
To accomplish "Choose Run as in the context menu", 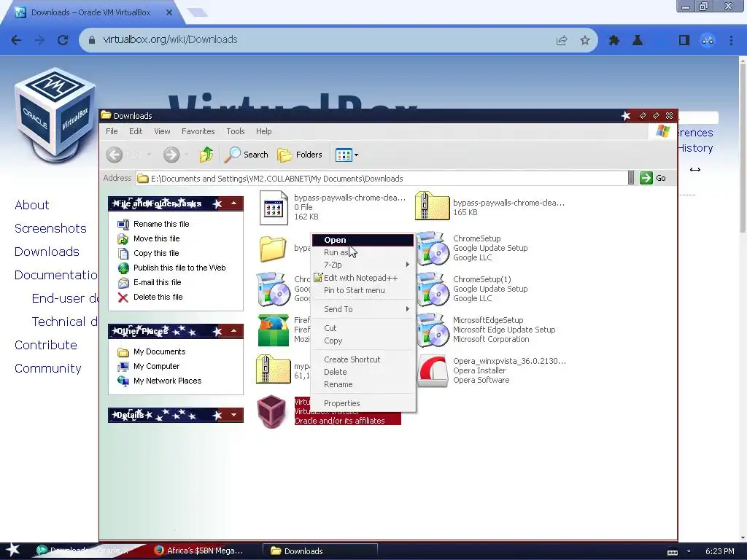I will point(363,252).
